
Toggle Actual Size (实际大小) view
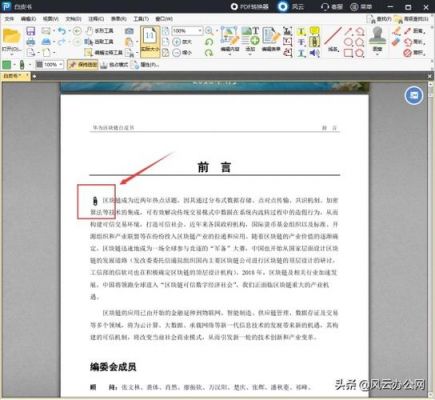coord(150,41)
